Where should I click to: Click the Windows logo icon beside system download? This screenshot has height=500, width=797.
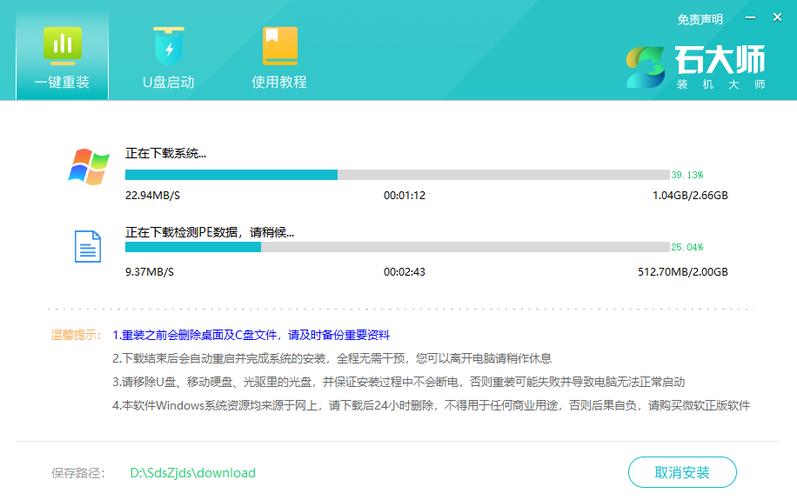point(88,166)
